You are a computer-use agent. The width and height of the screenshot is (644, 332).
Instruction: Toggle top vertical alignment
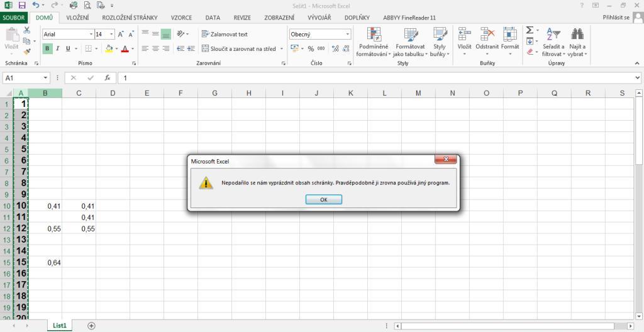[145, 34]
